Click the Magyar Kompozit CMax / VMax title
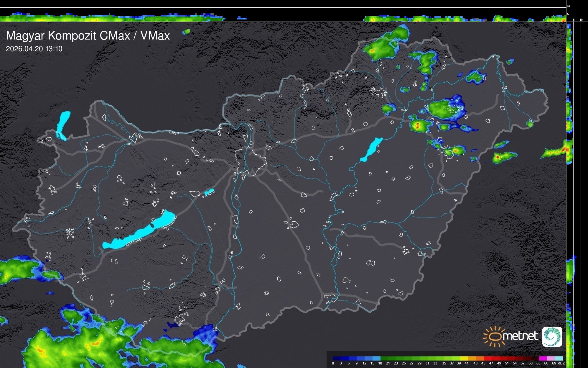Screen dimensions: 588x368 pos(88,36)
